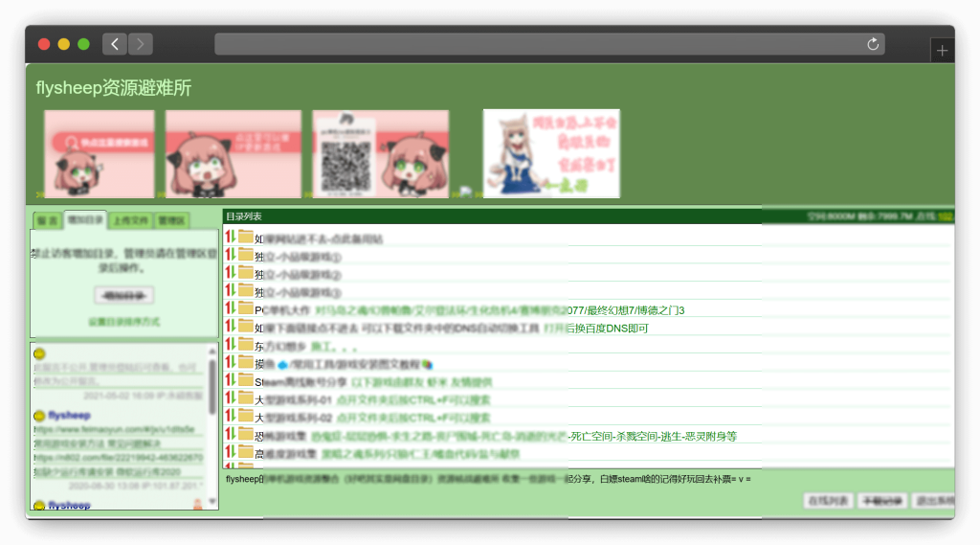This screenshot has height=545, width=980.
Task: Click sort arrows on PC单机大作 row
Action: 231,308
